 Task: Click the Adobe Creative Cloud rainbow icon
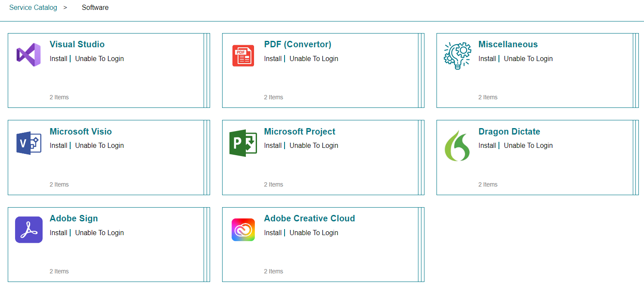(243, 230)
